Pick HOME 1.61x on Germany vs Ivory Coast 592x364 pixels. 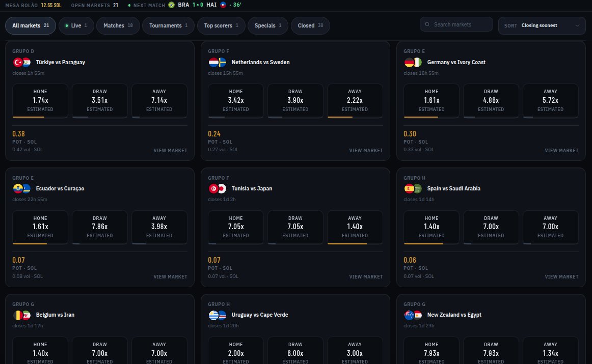[x=432, y=101]
